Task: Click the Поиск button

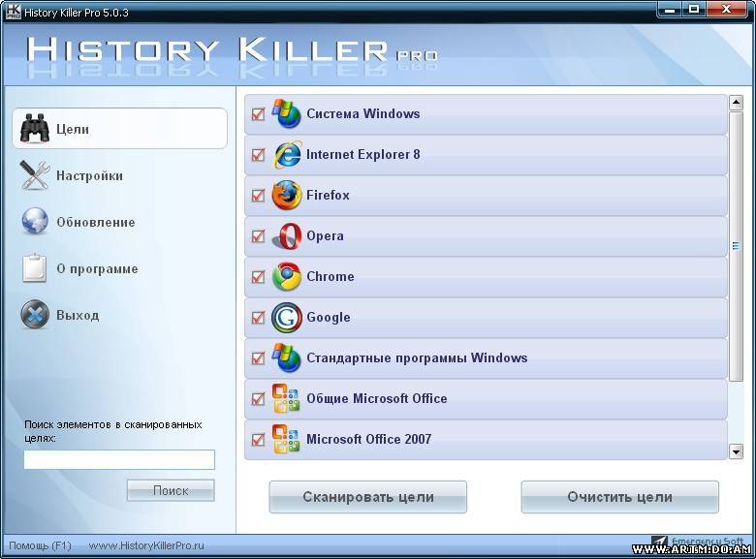Action: click(x=171, y=490)
